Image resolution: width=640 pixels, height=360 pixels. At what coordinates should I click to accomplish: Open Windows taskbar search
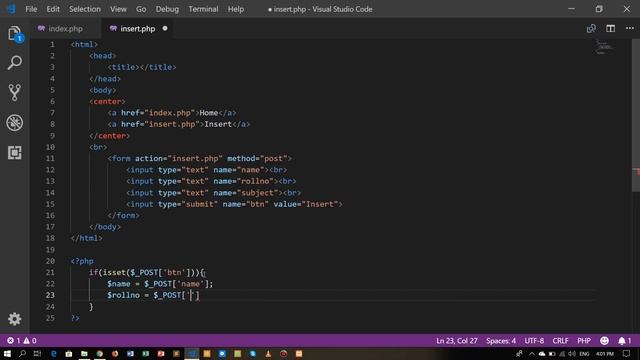tap(22, 354)
